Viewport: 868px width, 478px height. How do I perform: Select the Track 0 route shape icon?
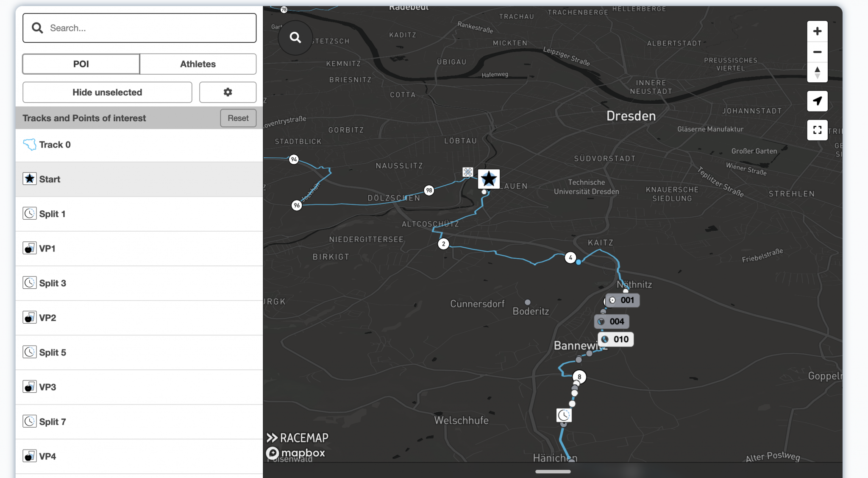tap(29, 144)
